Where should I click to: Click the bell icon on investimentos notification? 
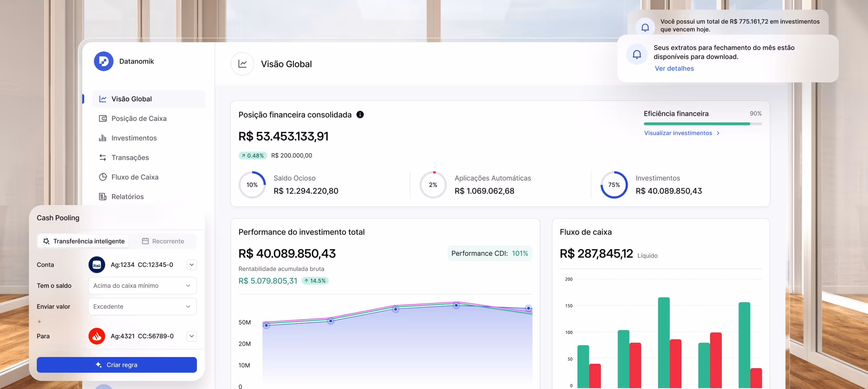click(645, 27)
